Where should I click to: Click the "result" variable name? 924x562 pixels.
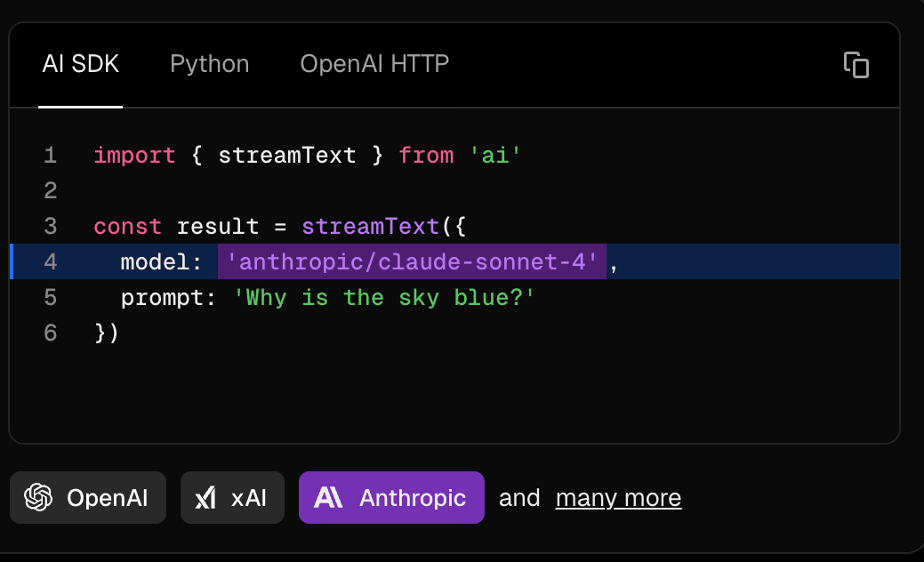[x=218, y=227]
